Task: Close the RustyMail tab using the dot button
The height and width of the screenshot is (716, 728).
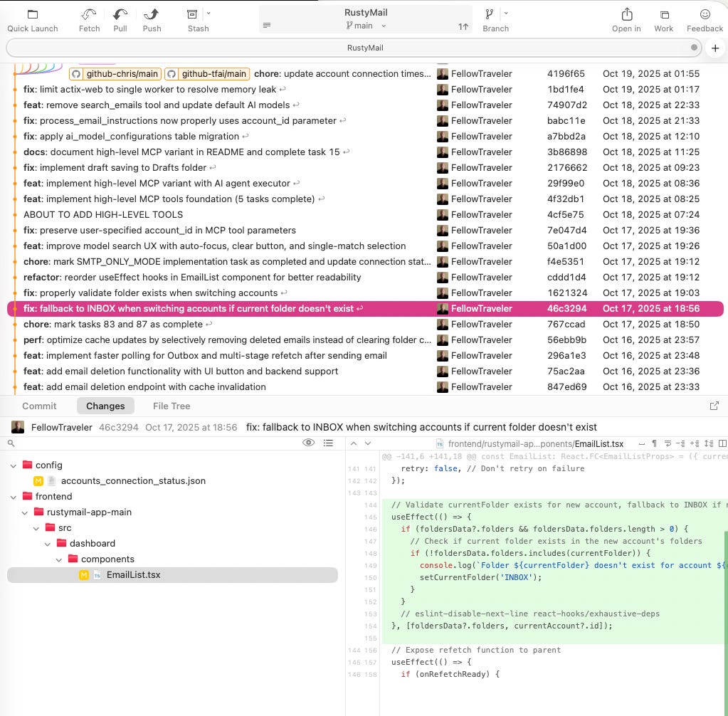Action: pyautogui.click(x=694, y=48)
